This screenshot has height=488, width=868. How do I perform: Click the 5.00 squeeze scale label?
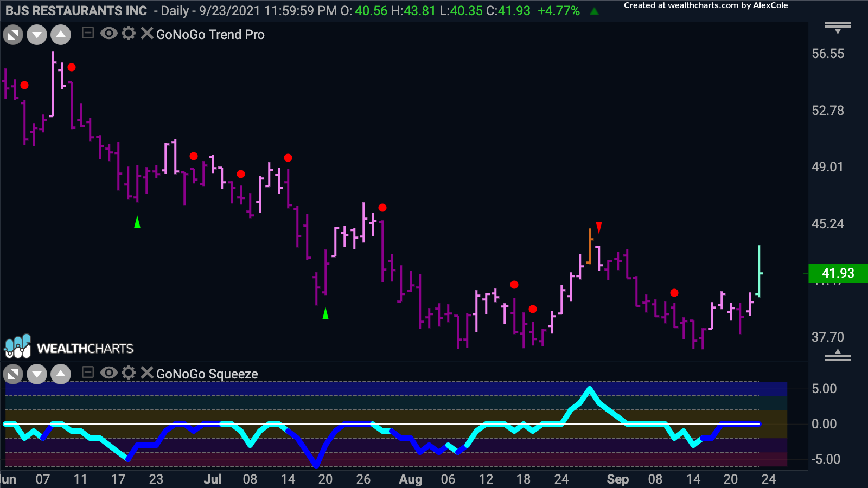tap(824, 389)
